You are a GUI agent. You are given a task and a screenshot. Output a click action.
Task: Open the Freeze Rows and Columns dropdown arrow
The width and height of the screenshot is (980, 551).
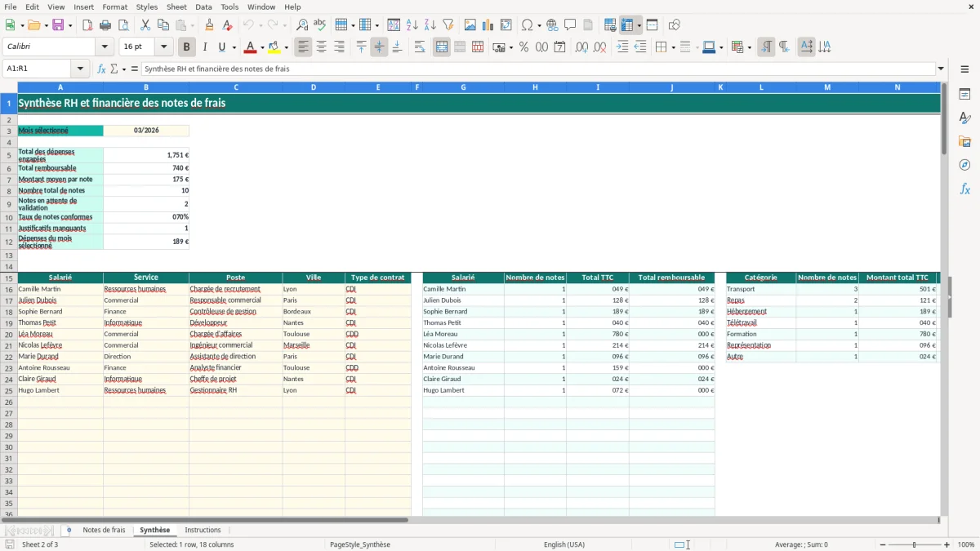[x=639, y=25]
